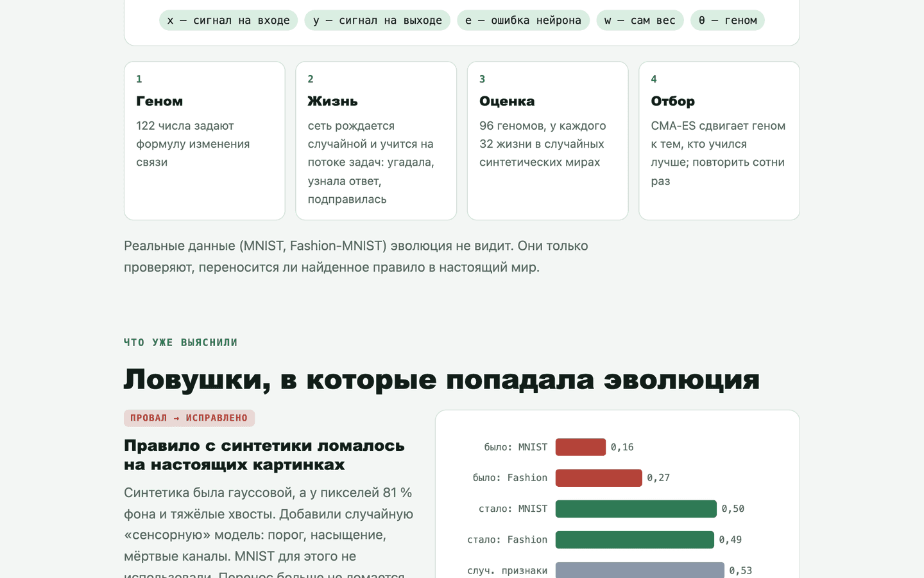Click the 'ПРОВАЛ → ИСПРАВЛЕНО' badge

pos(189,418)
